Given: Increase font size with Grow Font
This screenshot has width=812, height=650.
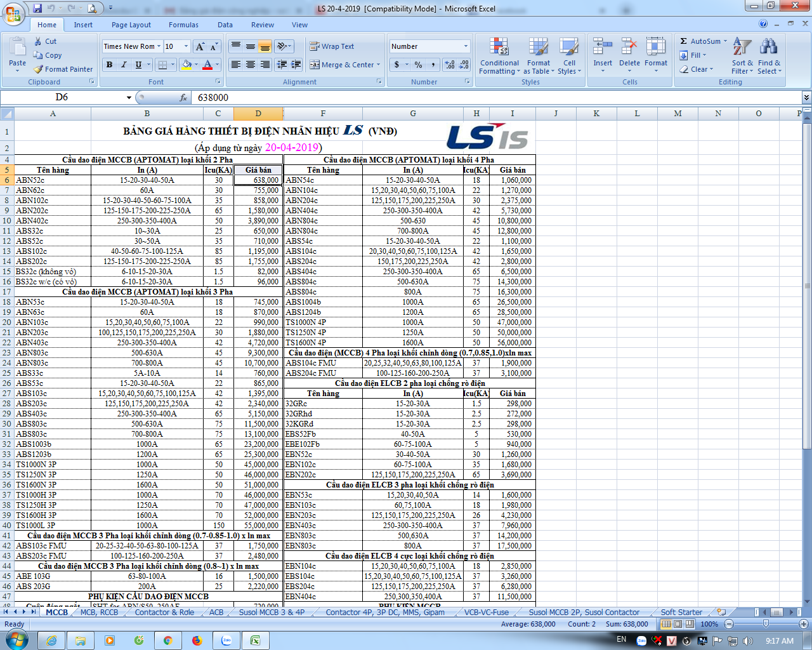Looking at the screenshot, I should [200, 46].
